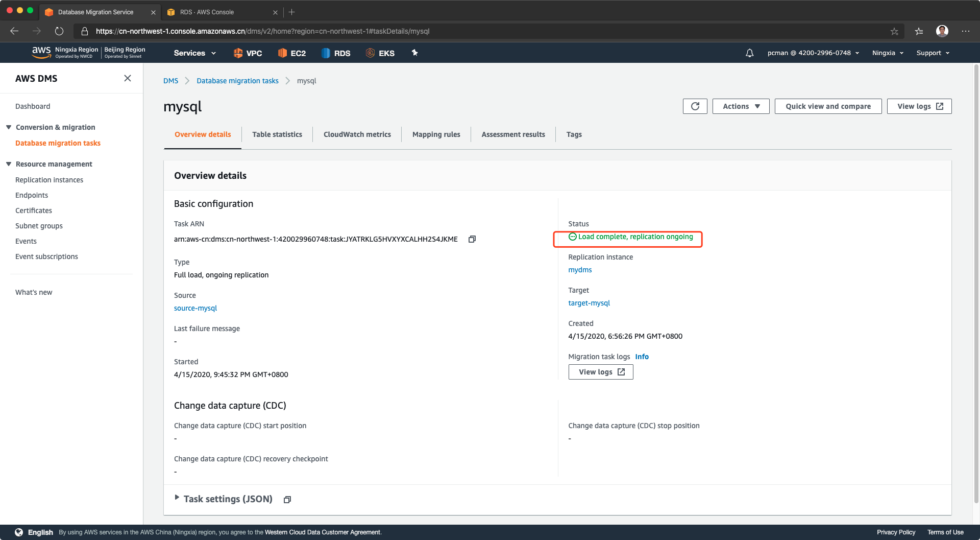Screen dimensions: 980x540
Task: Switch to the CloudWatch metrics tab
Action: (x=357, y=134)
